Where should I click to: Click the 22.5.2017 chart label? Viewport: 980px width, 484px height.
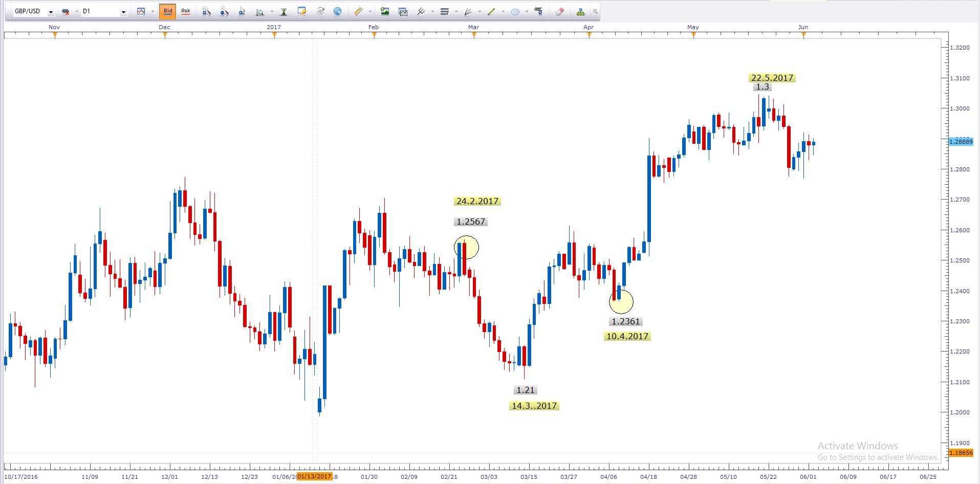(x=772, y=78)
